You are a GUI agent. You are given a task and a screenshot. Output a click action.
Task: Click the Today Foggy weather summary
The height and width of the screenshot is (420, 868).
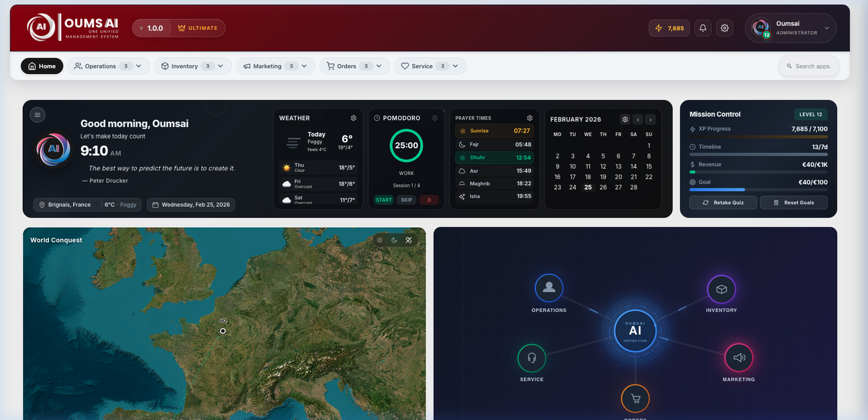click(x=318, y=141)
